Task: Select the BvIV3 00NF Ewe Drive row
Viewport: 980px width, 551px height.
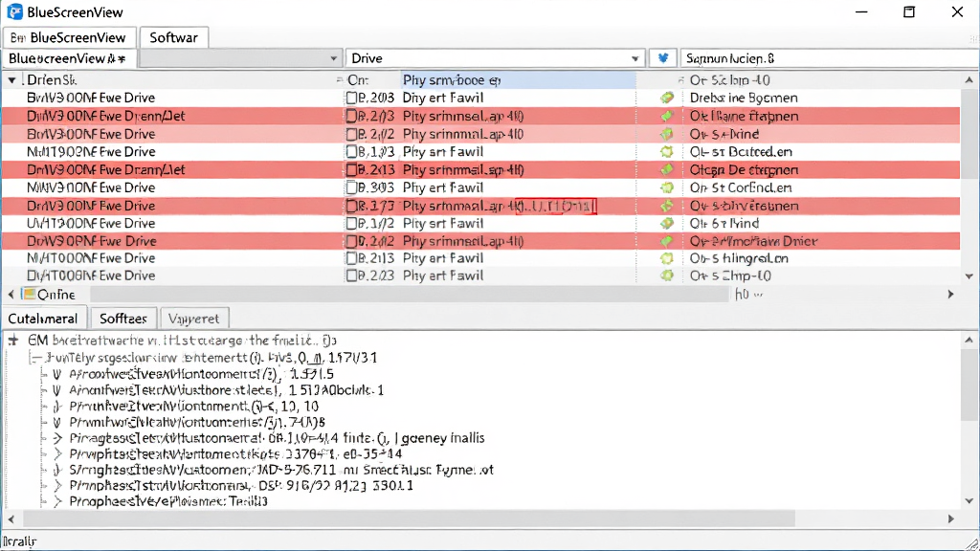Action: [480, 99]
